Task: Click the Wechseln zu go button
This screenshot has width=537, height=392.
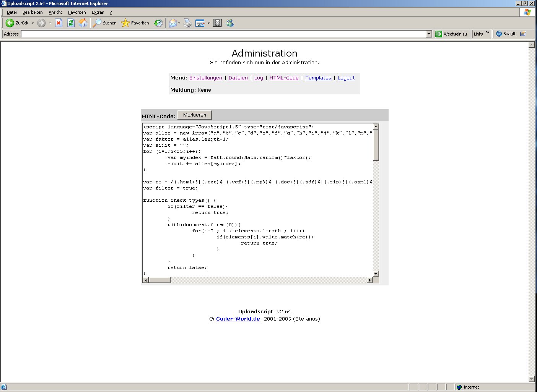Action: (x=451, y=34)
